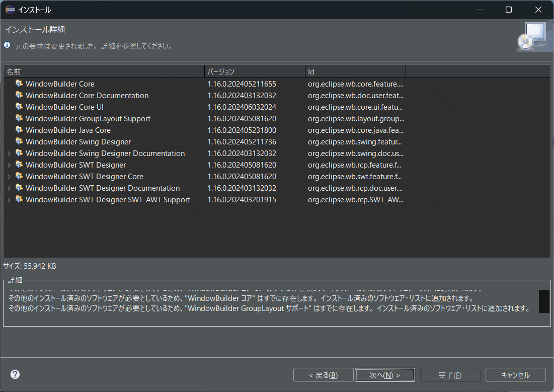Click the Eclipse icon in the title bar
The height and width of the screenshot is (392, 554).
pos(10,10)
